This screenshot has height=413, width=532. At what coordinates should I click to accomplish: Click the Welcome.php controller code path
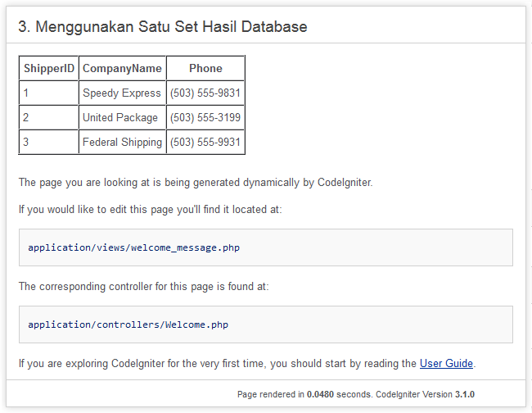pos(128,324)
